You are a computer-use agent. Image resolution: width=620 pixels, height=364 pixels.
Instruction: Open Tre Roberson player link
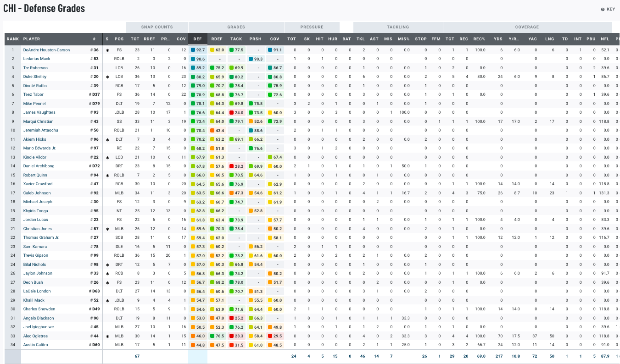click(x=35, y=68)
